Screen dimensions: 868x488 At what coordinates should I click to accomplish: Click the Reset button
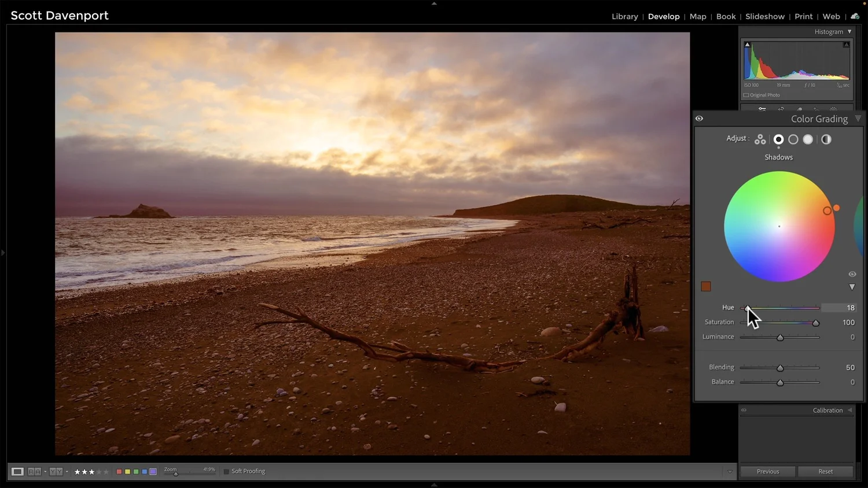click(826, 471)
